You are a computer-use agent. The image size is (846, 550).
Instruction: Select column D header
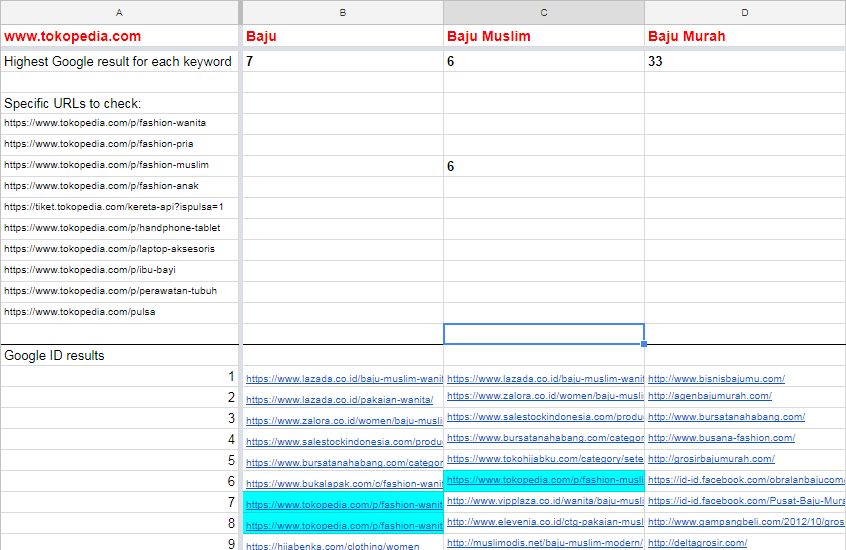pos(745,12)
